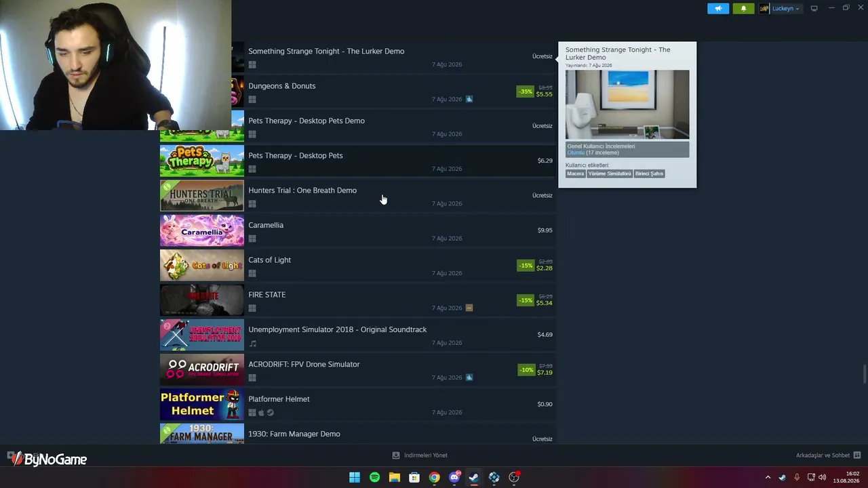868x488 pixels.
Task: Click the -10% discount badge on ACRODRIFT
Action: pyautogui.click(x=526, y=370)
